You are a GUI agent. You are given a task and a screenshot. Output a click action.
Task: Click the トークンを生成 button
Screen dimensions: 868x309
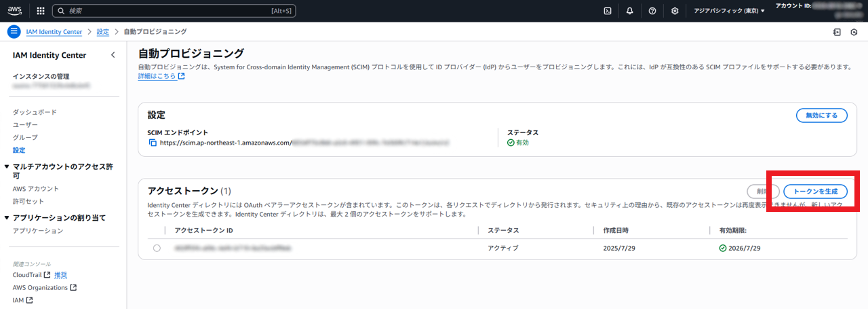click(815, 192)
